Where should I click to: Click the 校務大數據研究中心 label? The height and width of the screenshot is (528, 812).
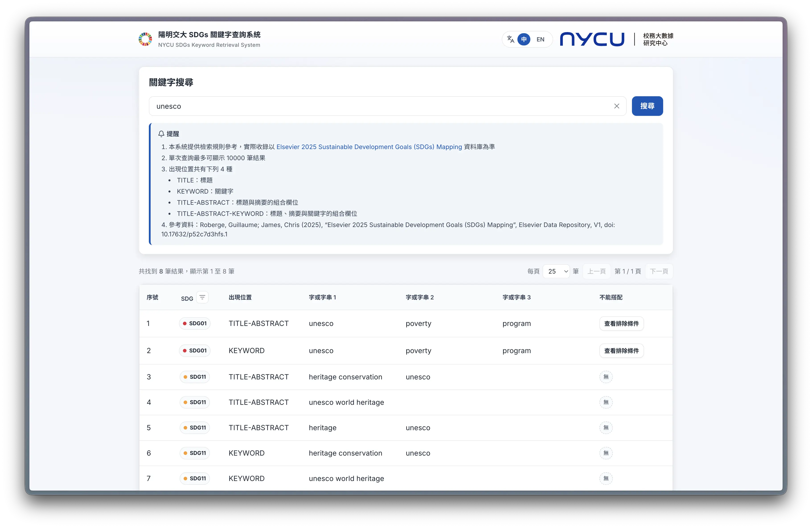(658, 39)
